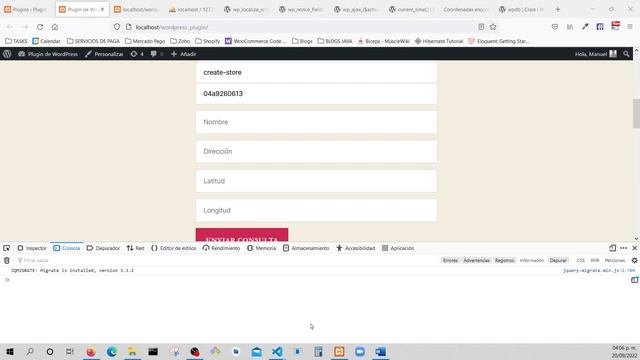Open a new browser tab

tap(558, 9)
